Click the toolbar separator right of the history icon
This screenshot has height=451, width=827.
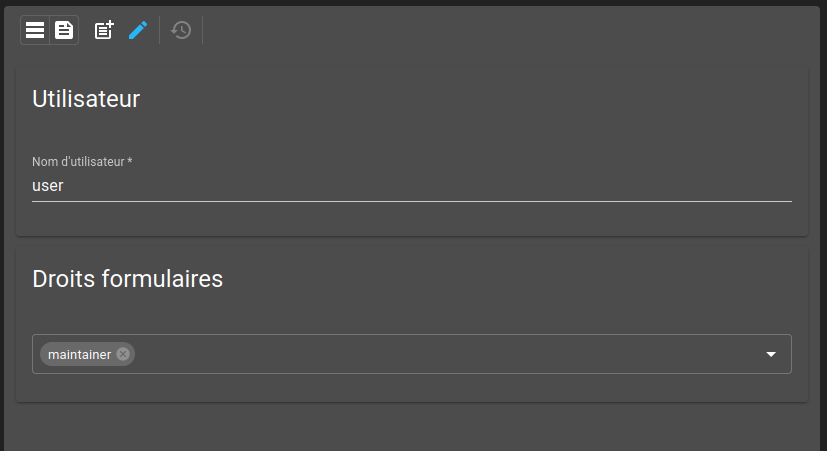point(203,30)
